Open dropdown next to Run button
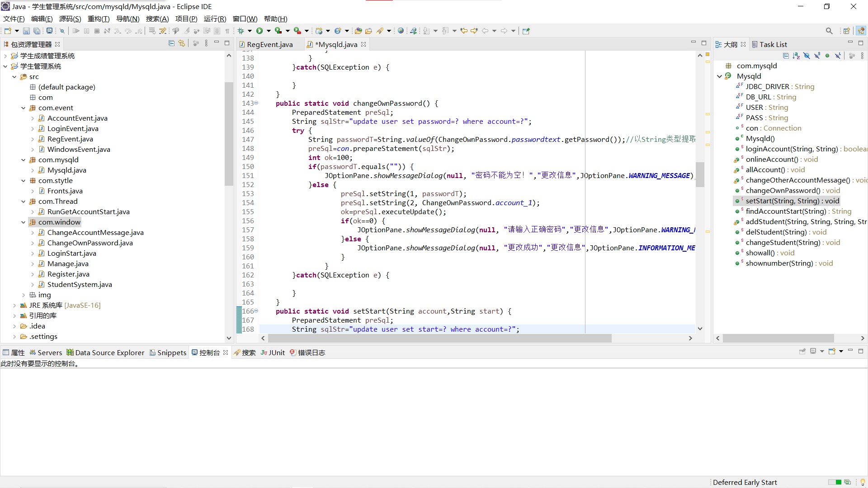Image resolution: width=868 pixels, height=488 pixels. click(268, 31)
